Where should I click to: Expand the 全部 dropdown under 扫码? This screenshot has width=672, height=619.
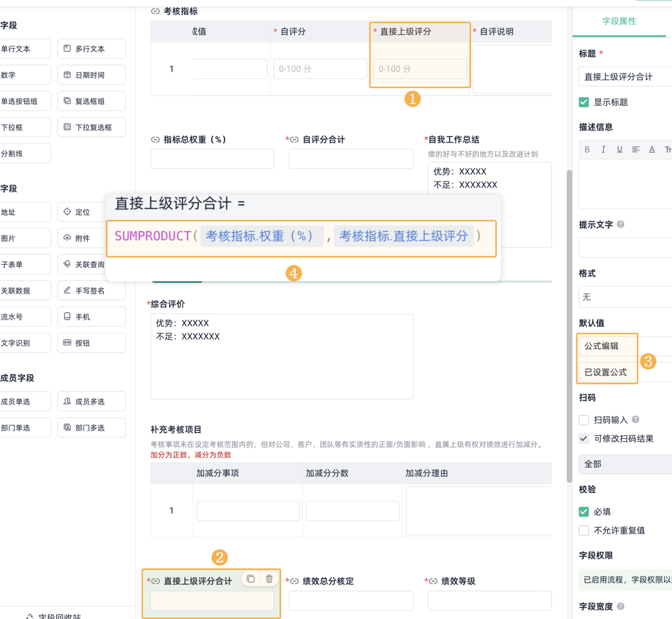[625, 464]
